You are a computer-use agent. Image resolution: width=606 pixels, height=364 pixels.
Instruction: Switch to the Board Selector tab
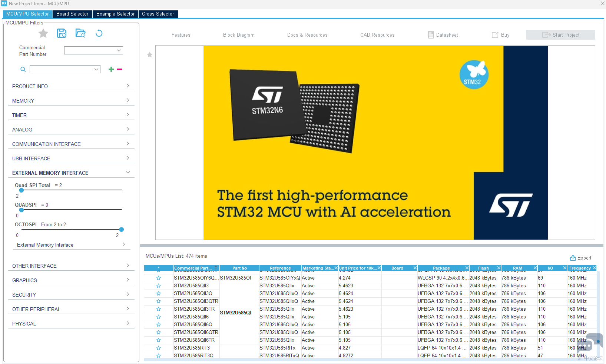(72, 14)
